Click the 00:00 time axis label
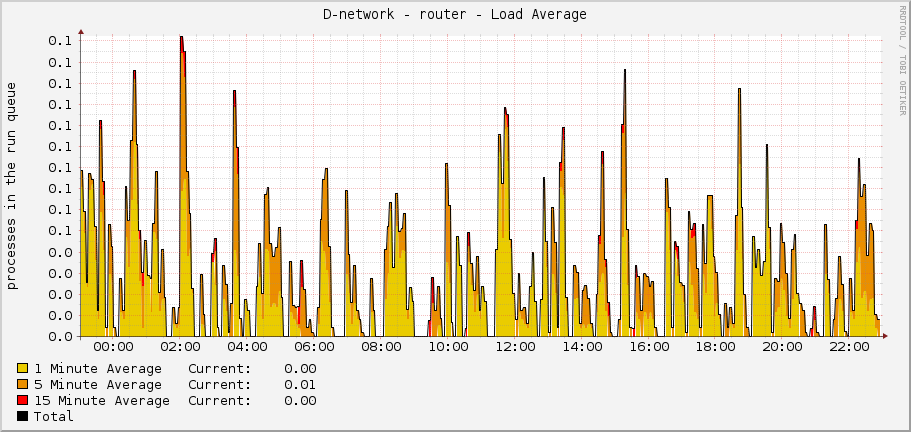The width and height of the screenshot is (911, 432). pos(113,347)
